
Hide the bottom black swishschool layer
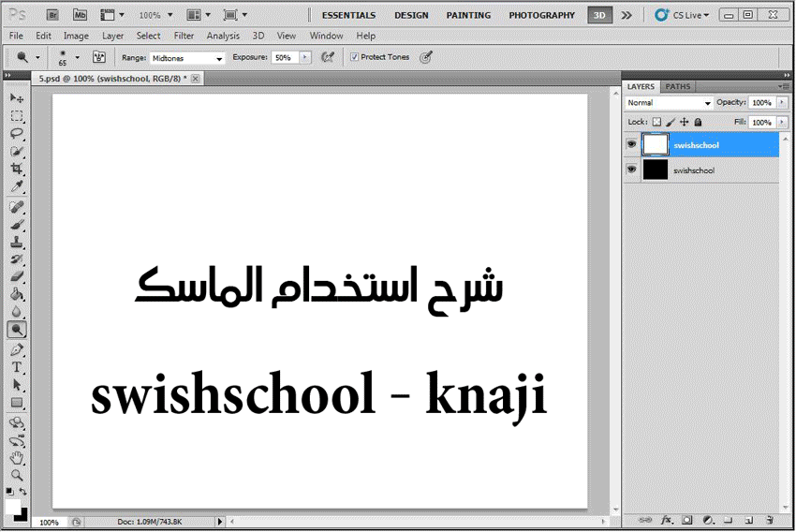pyautogui.click(x=631, y=170)
